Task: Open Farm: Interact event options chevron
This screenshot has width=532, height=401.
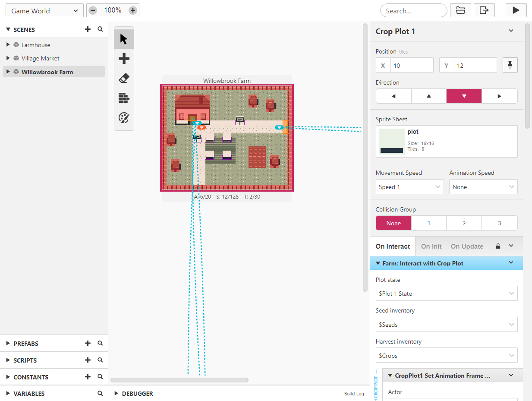Action: point(511,263)
